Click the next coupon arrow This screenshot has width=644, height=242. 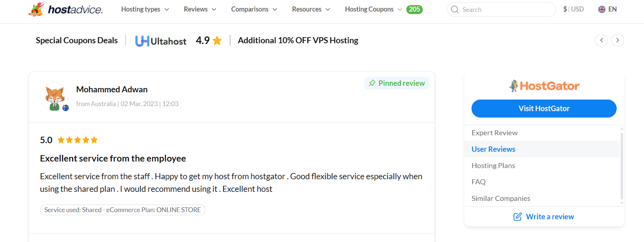coord(617,40)
